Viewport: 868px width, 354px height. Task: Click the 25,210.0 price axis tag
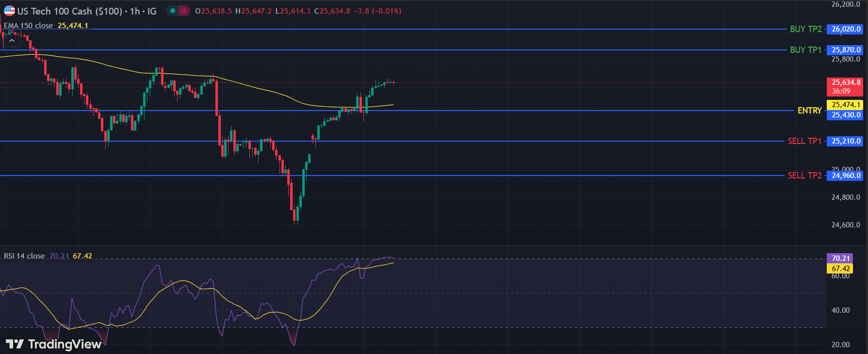[x=845, y=141]
